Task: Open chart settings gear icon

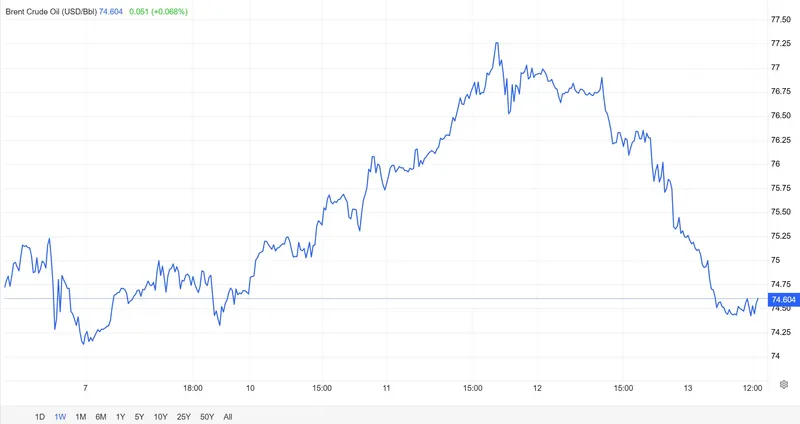Action: pos(784,385)
